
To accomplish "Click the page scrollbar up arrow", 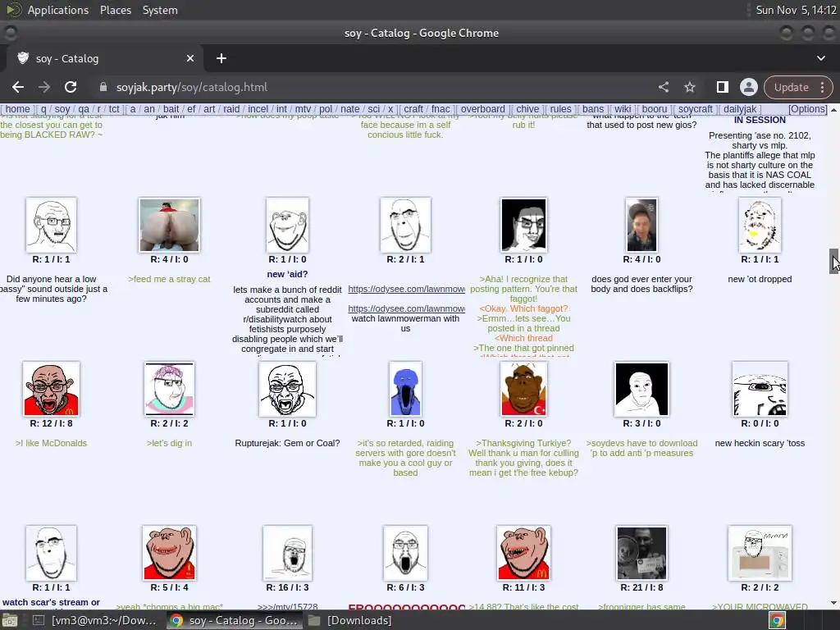I will pyautogui.click(x=834, y=109).
